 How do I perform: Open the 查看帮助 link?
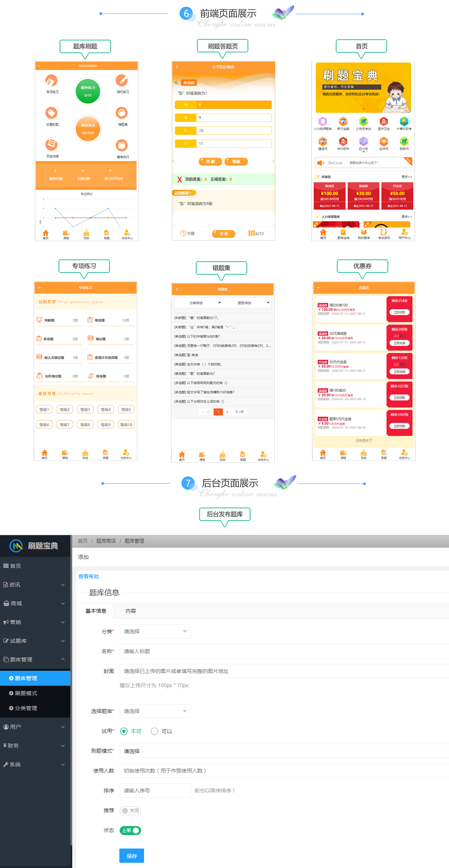(89, 576)
